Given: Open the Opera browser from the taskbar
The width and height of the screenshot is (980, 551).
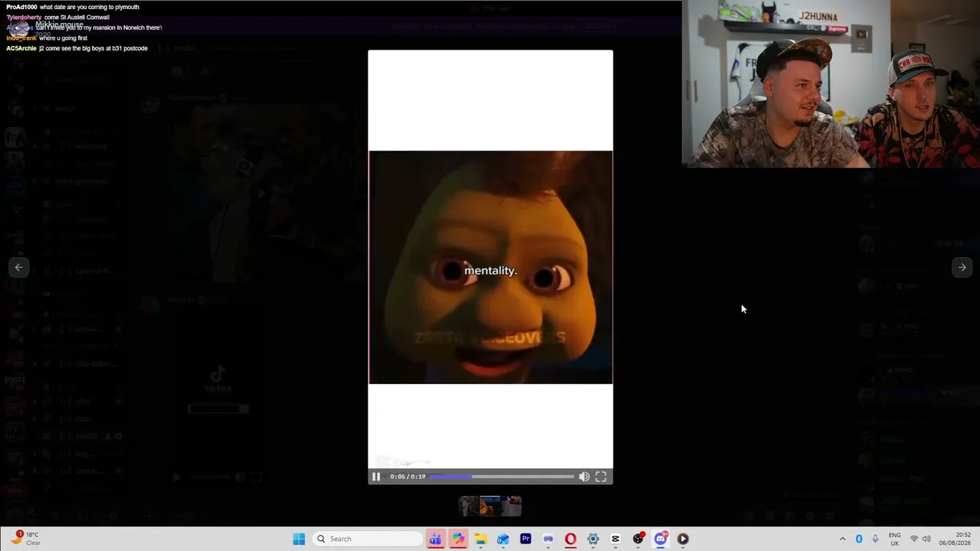Looking at the screenshot, I should 570,539.
